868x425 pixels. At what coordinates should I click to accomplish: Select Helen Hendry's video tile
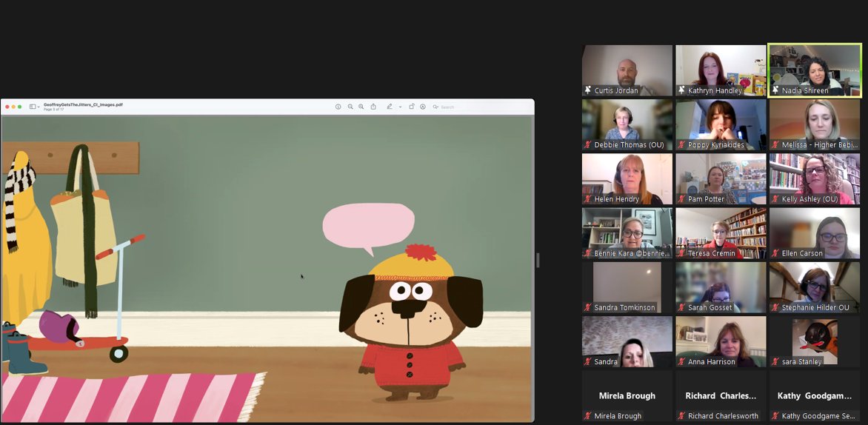pyautogui.click(x=627, y=178)
